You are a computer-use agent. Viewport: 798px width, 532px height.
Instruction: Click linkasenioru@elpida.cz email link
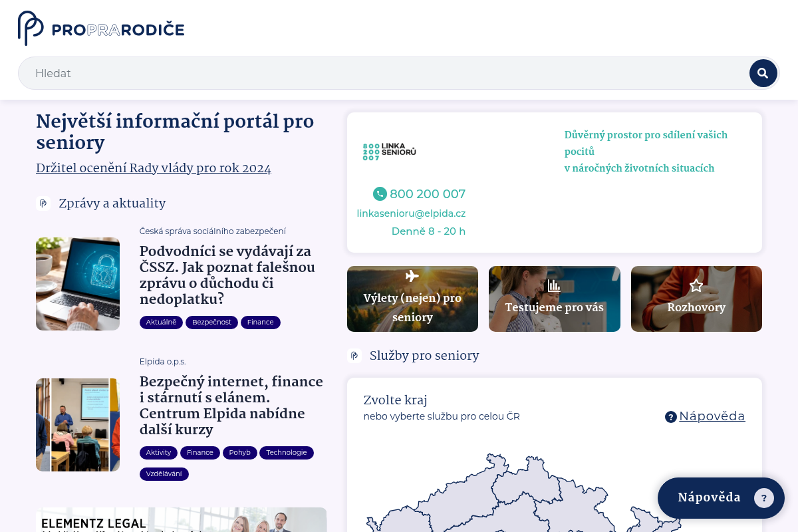[x=411, y=213]
